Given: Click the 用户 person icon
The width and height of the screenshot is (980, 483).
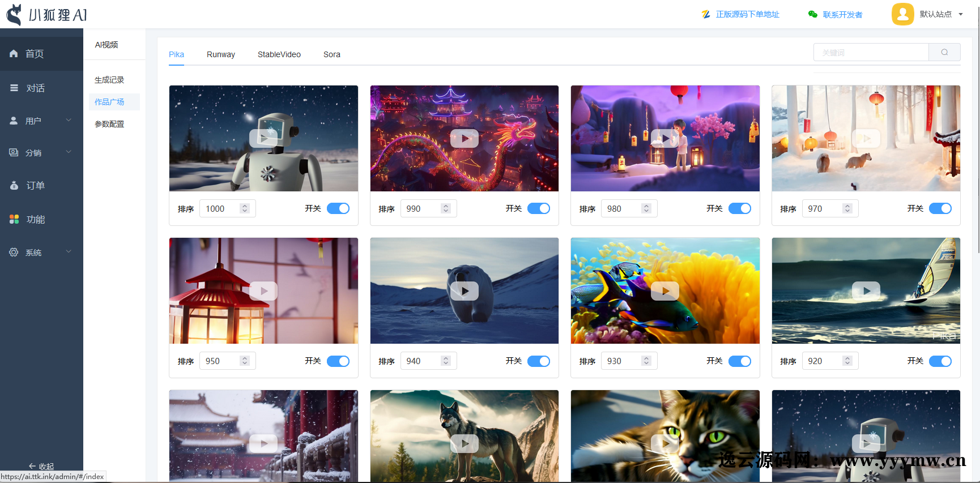Looking at the screenshot, I should click(x=14, y=121).
